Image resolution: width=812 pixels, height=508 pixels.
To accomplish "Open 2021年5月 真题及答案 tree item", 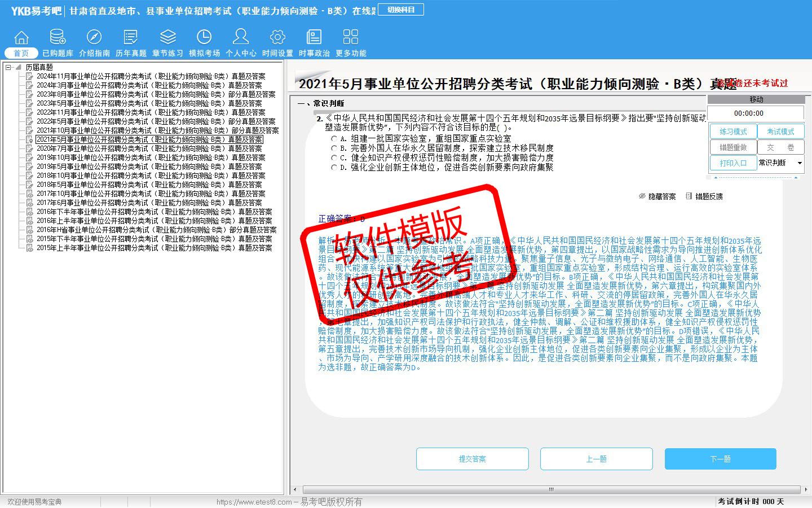I will (x=149, y=139).
